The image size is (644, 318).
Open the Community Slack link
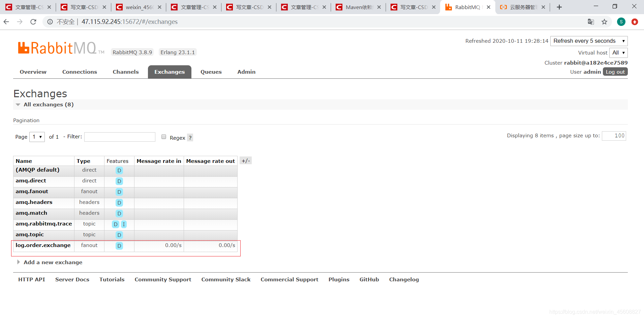226,280
